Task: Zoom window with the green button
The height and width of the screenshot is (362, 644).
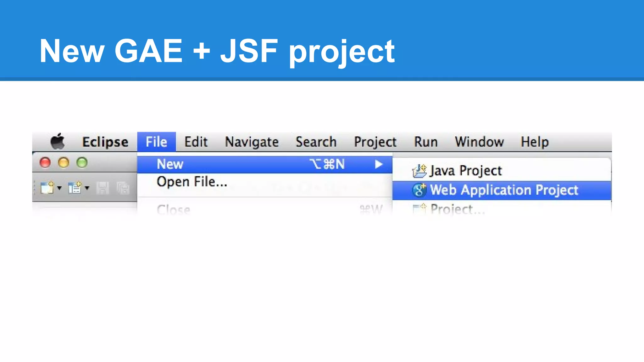Action: (x=82, y=162)
